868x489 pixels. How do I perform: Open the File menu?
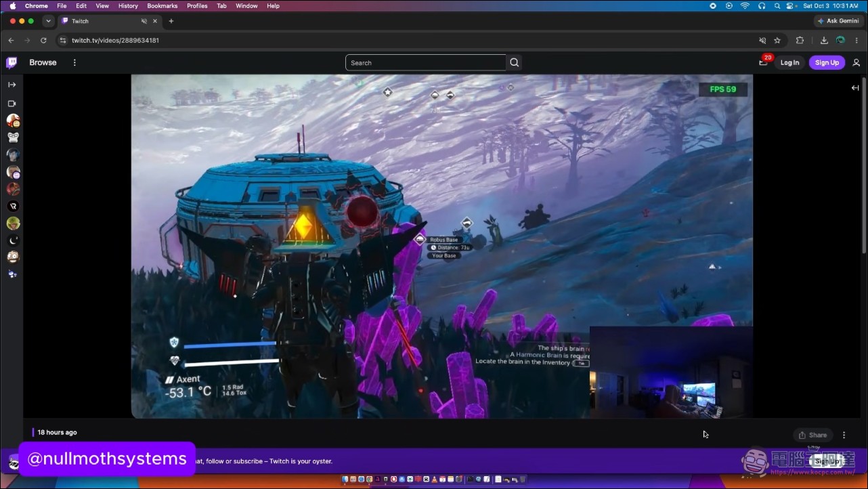click(x=62, y=5)
